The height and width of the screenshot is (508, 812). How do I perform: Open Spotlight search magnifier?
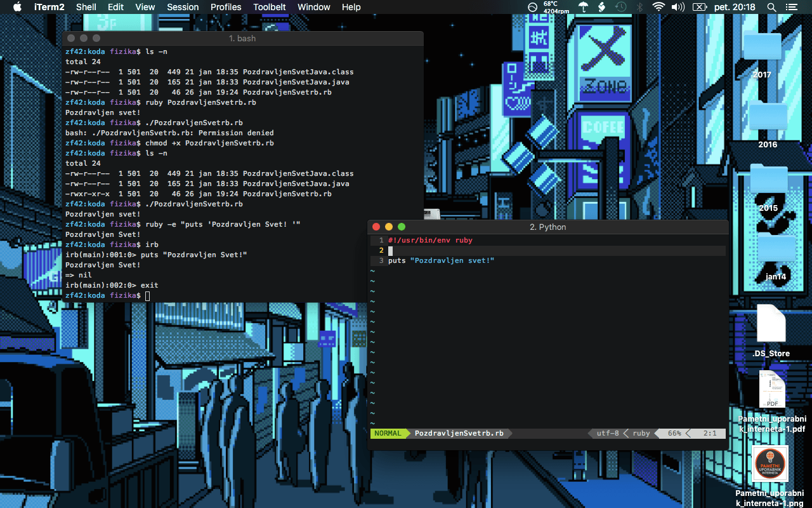(x=771, y=7)
